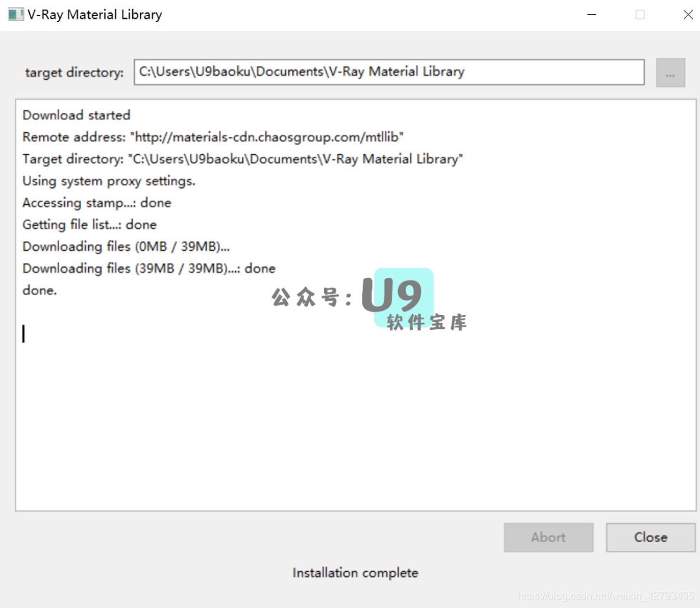Click the 'Target directory:' log line

coord(242,159)
